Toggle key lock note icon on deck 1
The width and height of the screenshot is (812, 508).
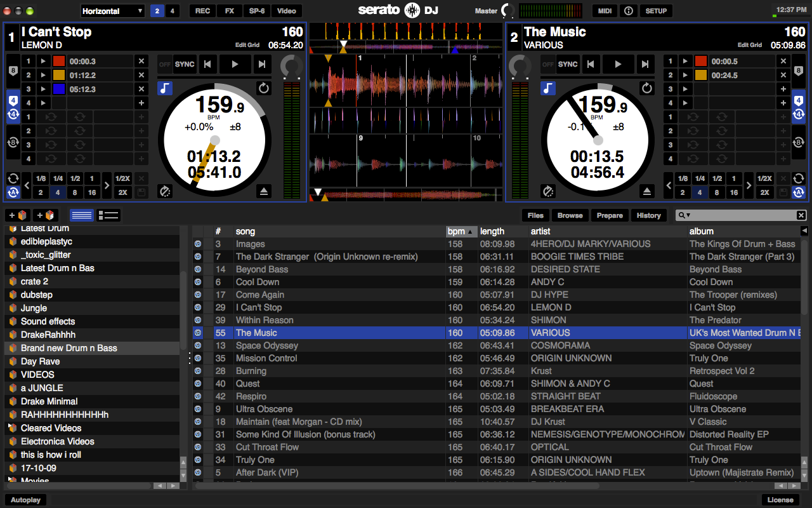[x=165, y=88]
